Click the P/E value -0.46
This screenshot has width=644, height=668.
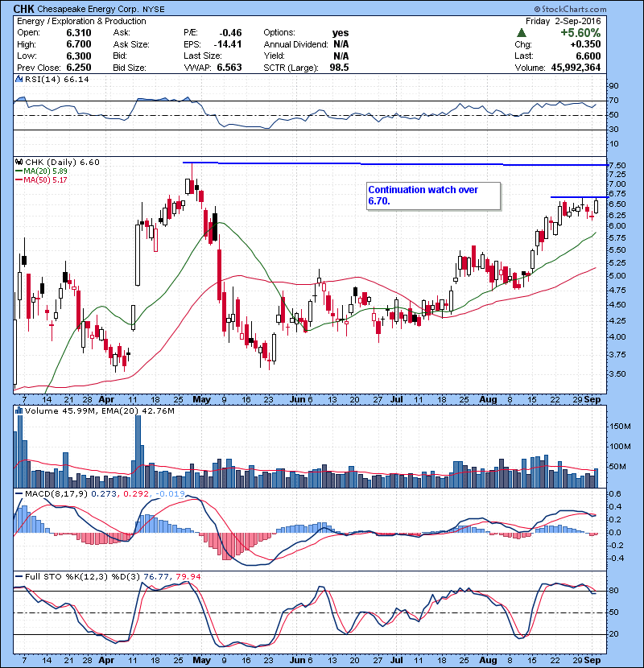point(230,33)
